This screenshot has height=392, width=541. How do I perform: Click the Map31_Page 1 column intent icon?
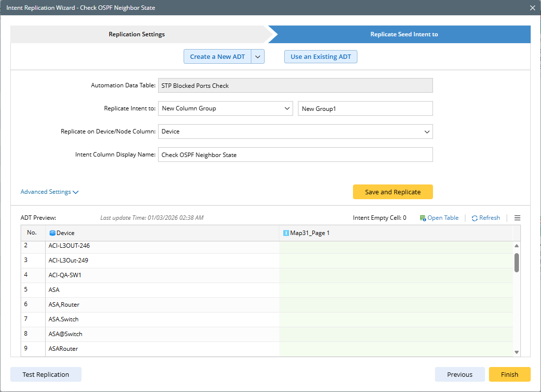286,233
